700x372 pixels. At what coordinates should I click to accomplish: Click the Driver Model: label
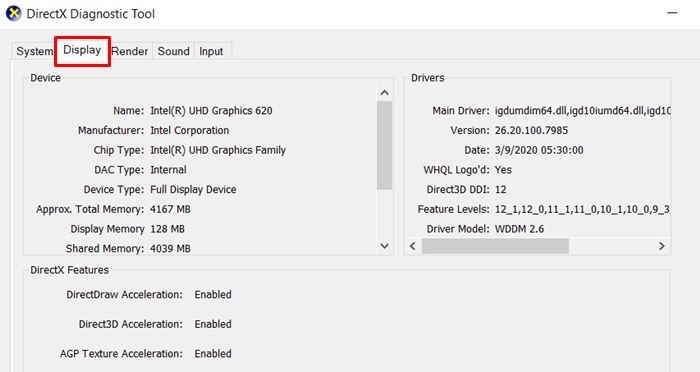[x=458, y=229]
